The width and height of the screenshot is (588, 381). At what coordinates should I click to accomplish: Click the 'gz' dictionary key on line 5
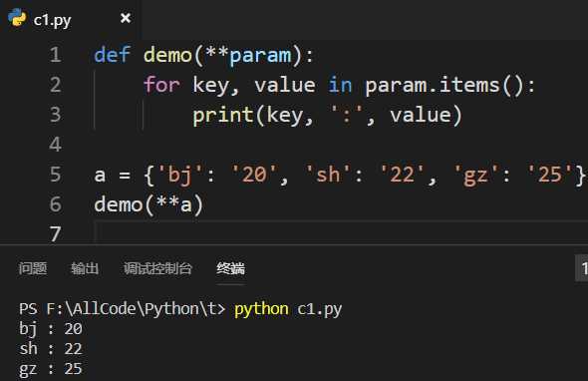[x=476, y=176]
